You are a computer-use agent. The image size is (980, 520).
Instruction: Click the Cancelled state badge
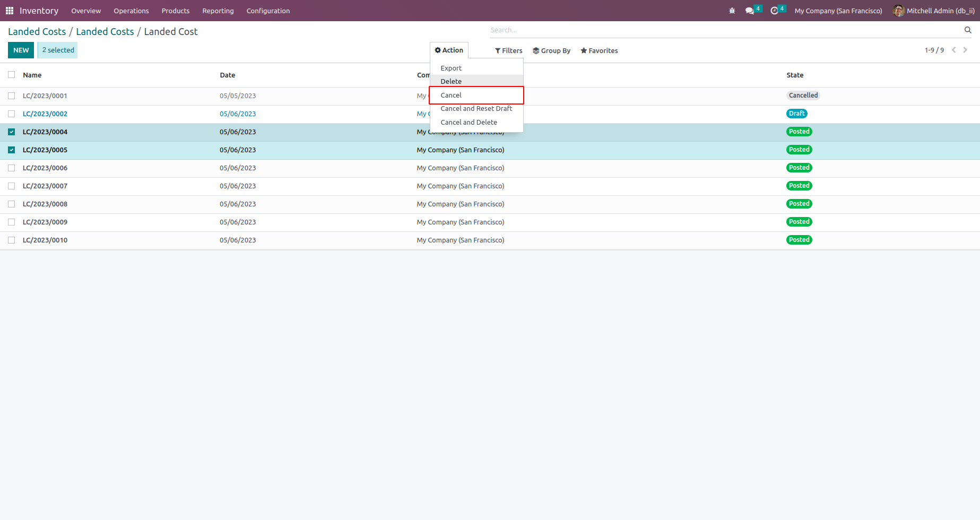click(x=803, y=96)
